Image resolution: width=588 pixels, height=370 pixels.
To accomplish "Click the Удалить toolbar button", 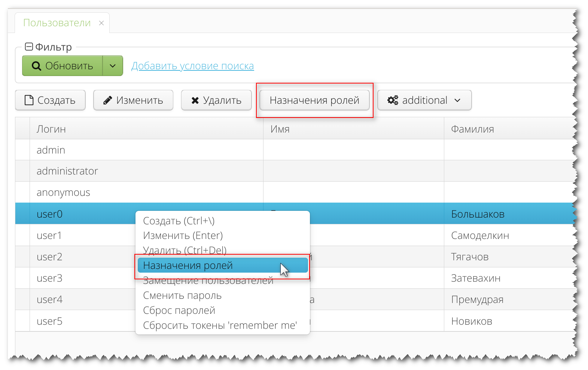I will [x=216, y=100].
